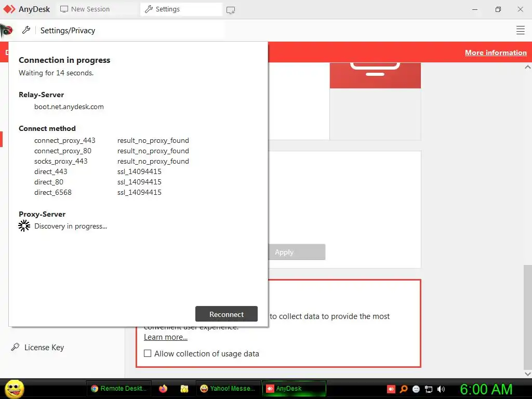This screenshot has width=532, height=399.
Task: Click the key icon beside License Key
Action: tap(15, 347)
